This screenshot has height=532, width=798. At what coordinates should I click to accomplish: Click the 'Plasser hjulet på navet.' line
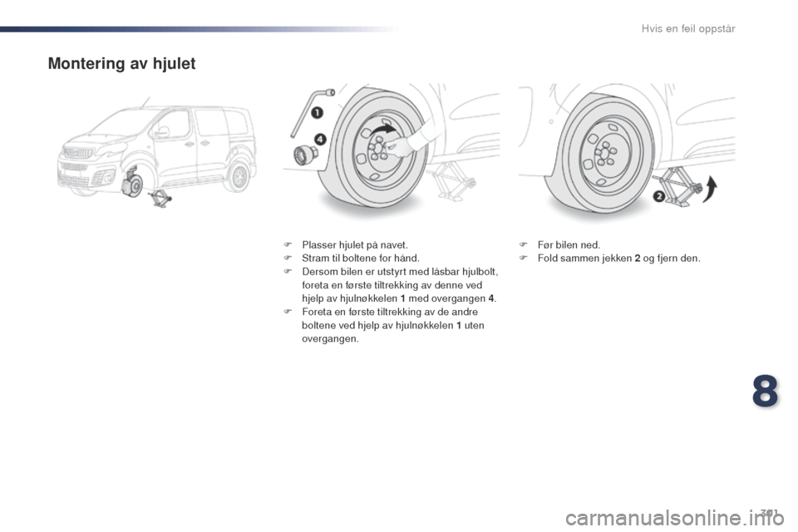355,245
